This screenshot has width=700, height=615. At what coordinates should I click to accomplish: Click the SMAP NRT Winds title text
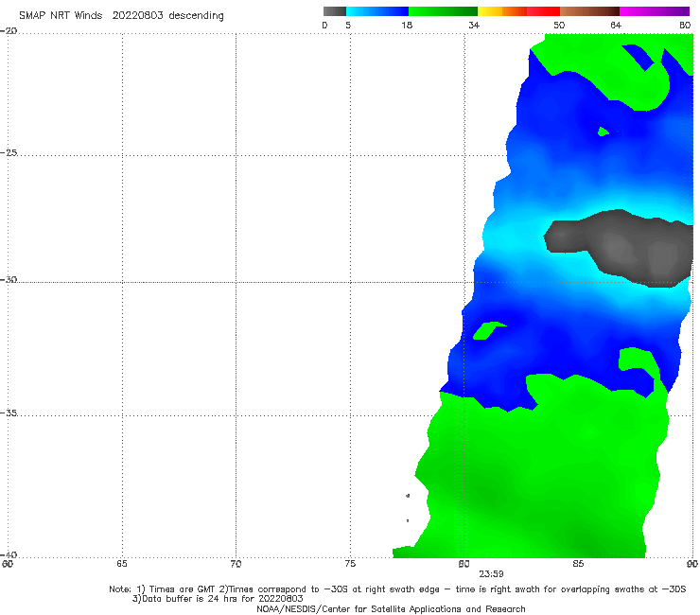pos(61,15)
